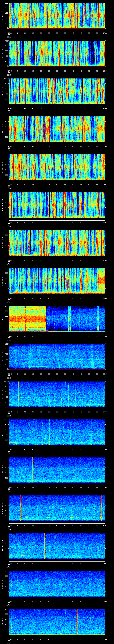
Task: Select the '25:00' end time label
Action: point(105,336)
